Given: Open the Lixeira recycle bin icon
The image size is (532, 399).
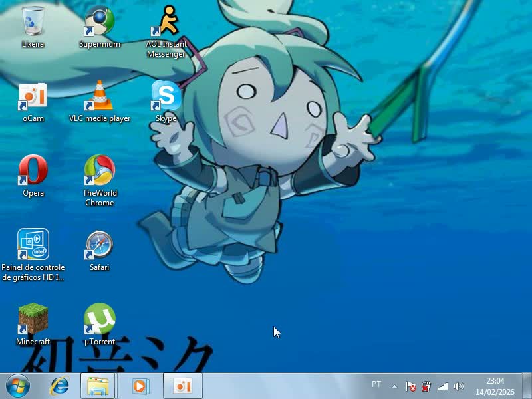Looking at the screenshot, I should (x=33, y=22).
